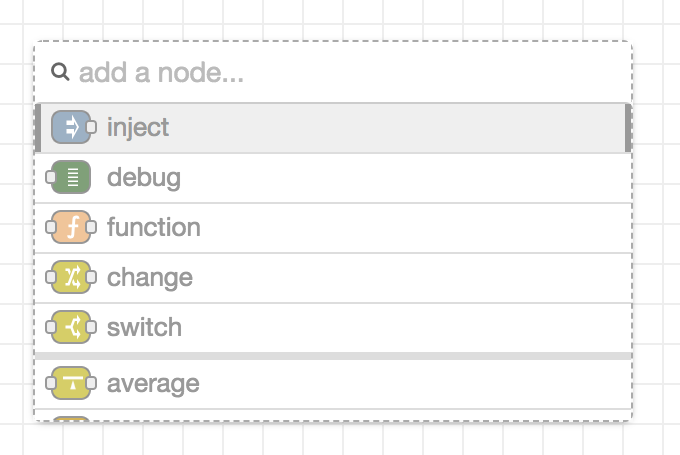Screen dimensions: 680x455
Task: Select the "change" text in the list
Action: [x=150, y=277]
